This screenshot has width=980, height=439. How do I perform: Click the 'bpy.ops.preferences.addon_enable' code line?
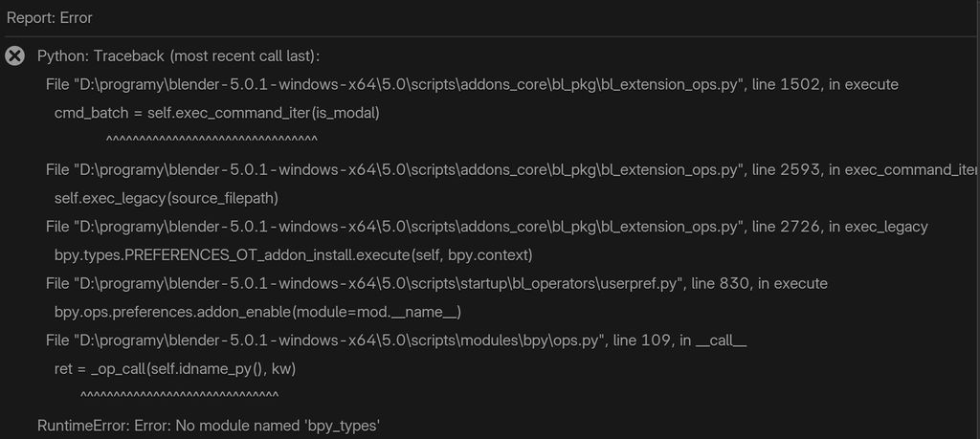point(257,312)
